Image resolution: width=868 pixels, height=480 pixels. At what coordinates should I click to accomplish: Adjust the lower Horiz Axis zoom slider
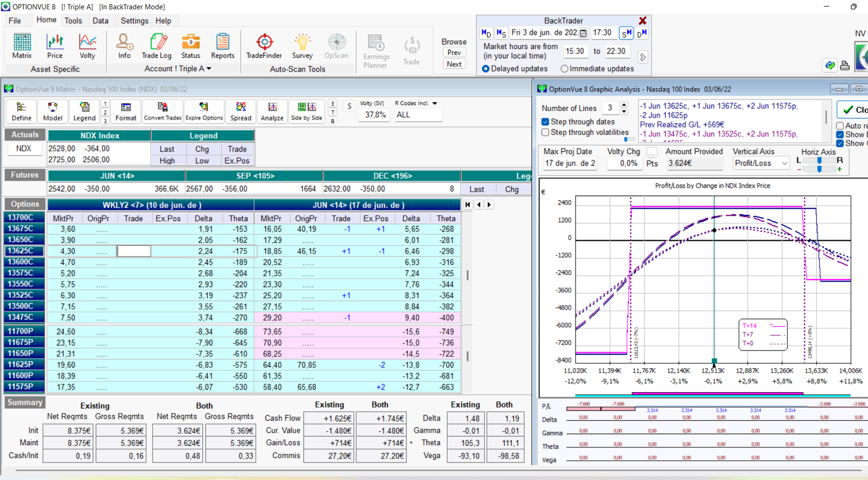(x=819, y=169)
